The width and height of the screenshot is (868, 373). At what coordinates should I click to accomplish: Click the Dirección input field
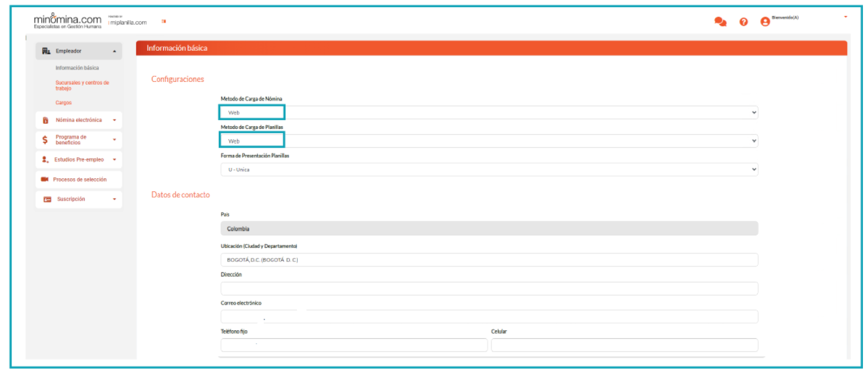pyautogui.click(x=489, y=288)
